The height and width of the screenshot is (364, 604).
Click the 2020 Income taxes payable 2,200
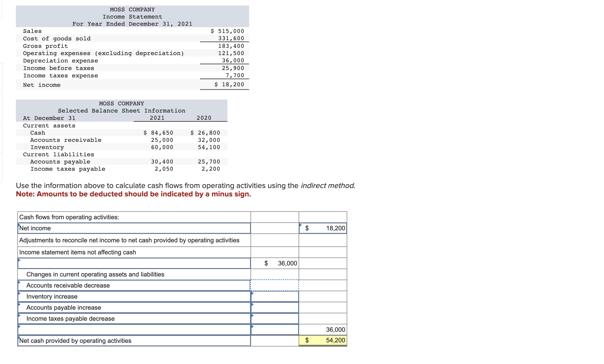211,169
